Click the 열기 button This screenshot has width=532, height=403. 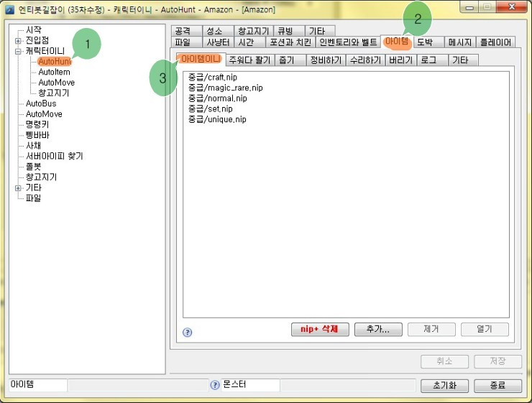485,329
